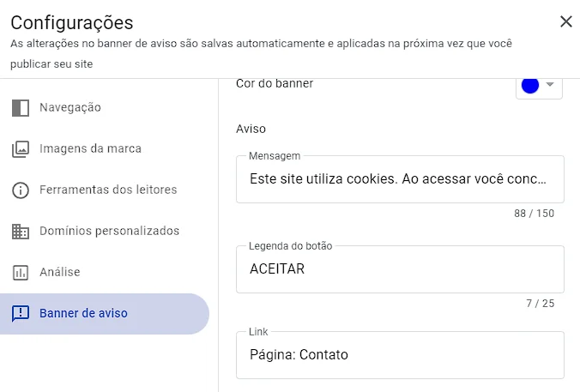Click into the Mensagem text field
Image resolution: width=580 pixels, height=392 pixels.
tap(400, 179)
